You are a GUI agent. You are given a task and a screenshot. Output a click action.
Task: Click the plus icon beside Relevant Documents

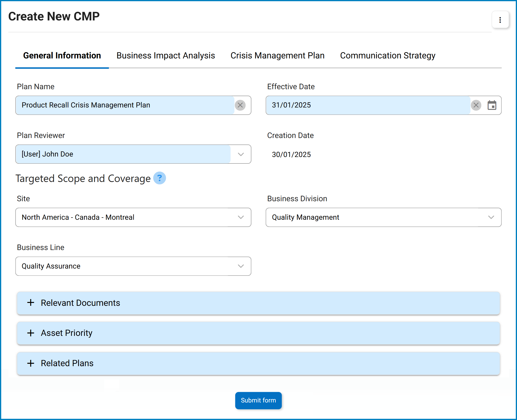[x=31, y=303]
